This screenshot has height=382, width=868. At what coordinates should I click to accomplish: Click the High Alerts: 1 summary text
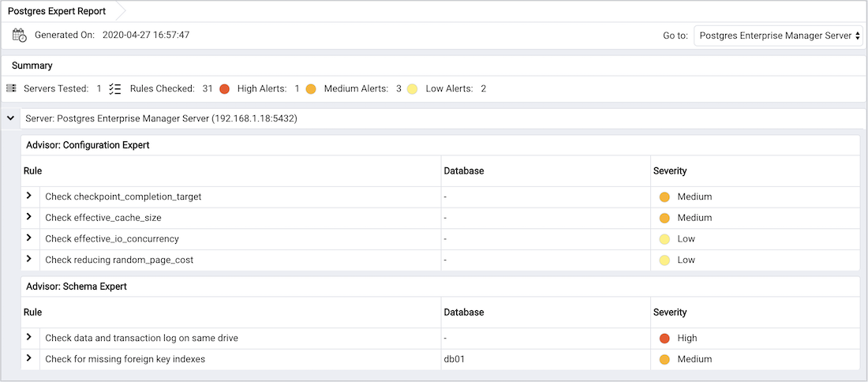(268, 88)
